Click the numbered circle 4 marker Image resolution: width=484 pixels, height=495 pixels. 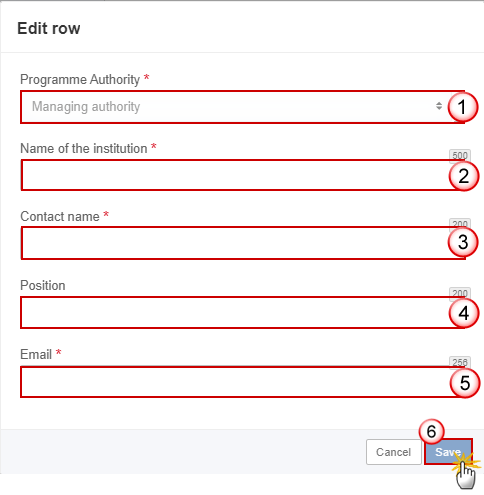click(x=463, y=313)
